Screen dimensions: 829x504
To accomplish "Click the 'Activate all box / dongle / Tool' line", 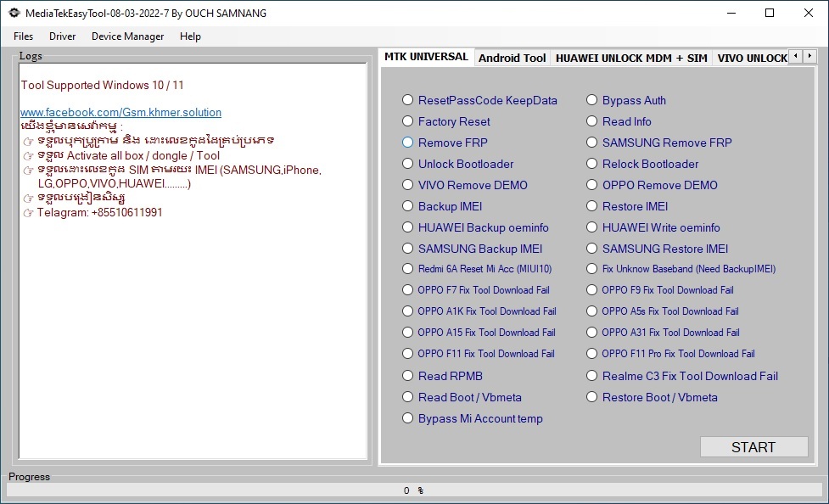I will click(x=128, y=155).
